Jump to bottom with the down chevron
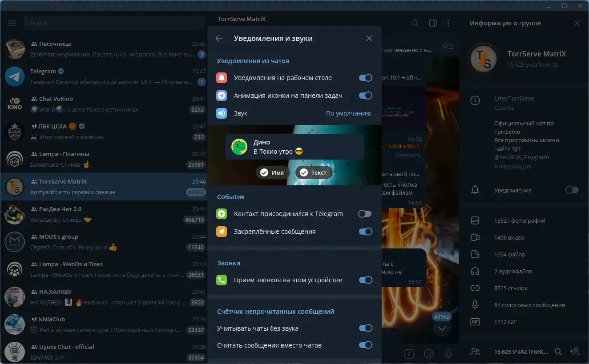Viewport: 589px width, 364px height. [442, 328]
